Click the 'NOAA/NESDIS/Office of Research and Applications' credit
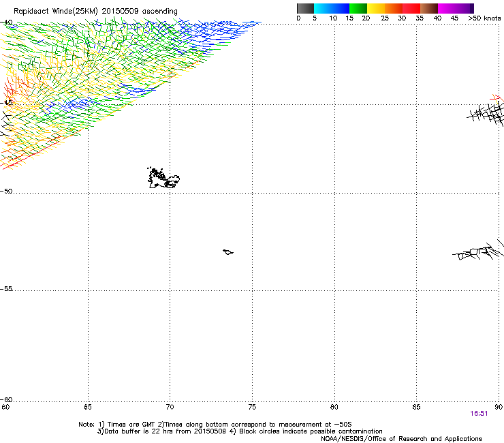504x443 pixels. (401, 439)
